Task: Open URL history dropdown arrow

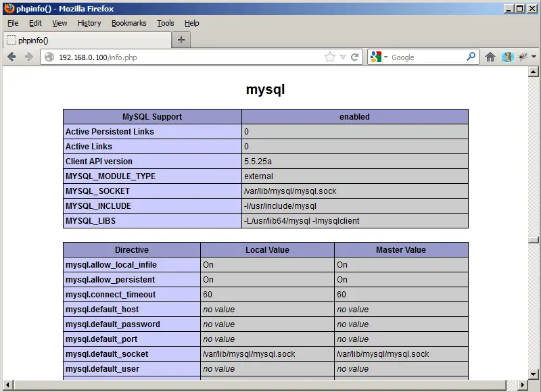Action: coord(343,57)
